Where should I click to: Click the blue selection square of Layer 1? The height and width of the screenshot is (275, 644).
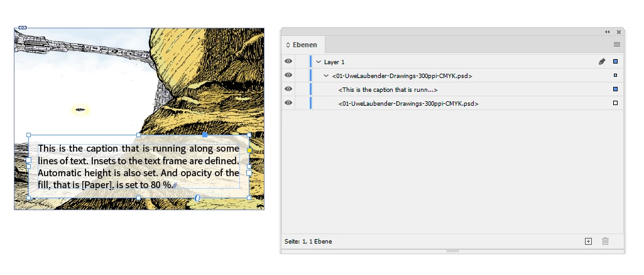click(x=615, y=62)
